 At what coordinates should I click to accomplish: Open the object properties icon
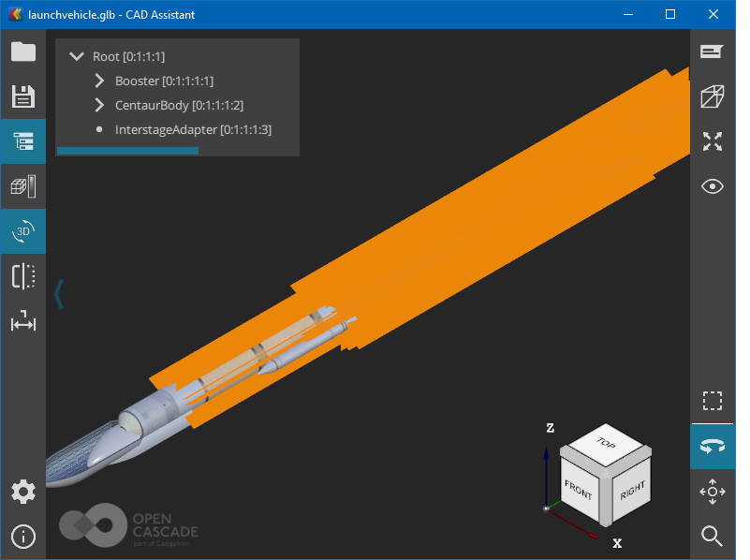pyautogui.click(x=22, y=186)
